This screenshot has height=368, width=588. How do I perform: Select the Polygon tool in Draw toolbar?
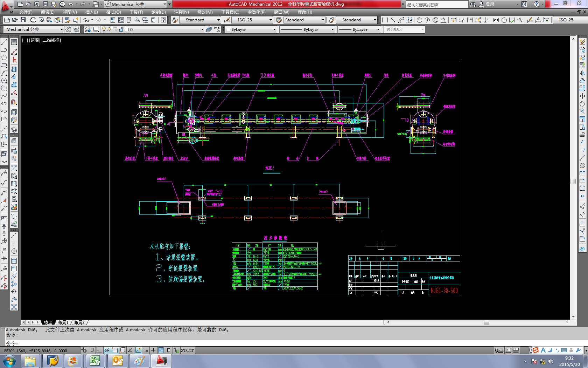(x=4, y=57)
